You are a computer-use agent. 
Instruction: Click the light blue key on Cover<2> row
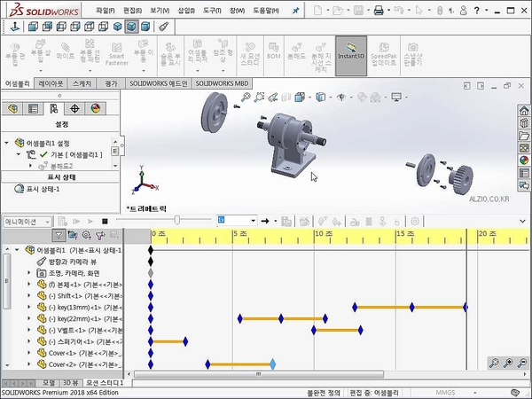273,364
